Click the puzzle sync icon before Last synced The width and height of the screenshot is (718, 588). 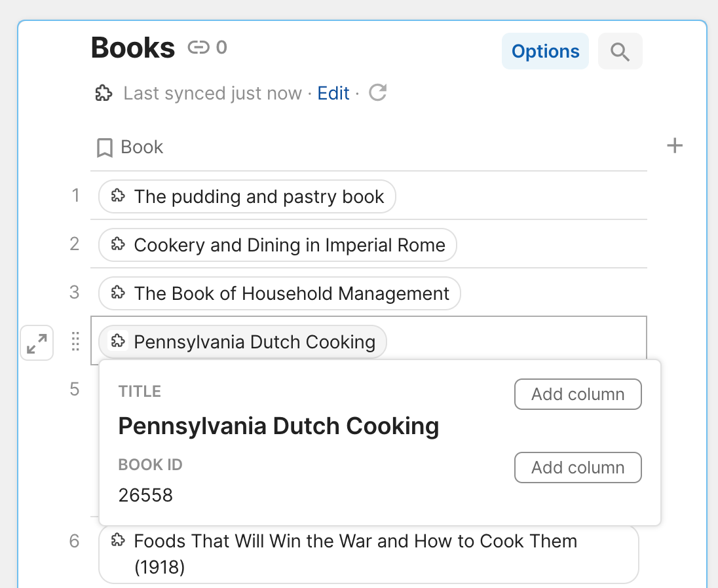click(x=104, y=93)
